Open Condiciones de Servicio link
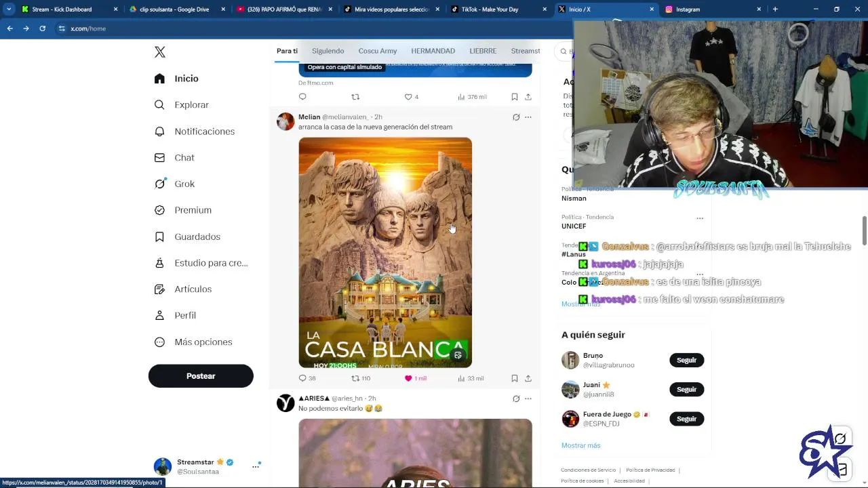868x488 pixels. pos(588,470)
